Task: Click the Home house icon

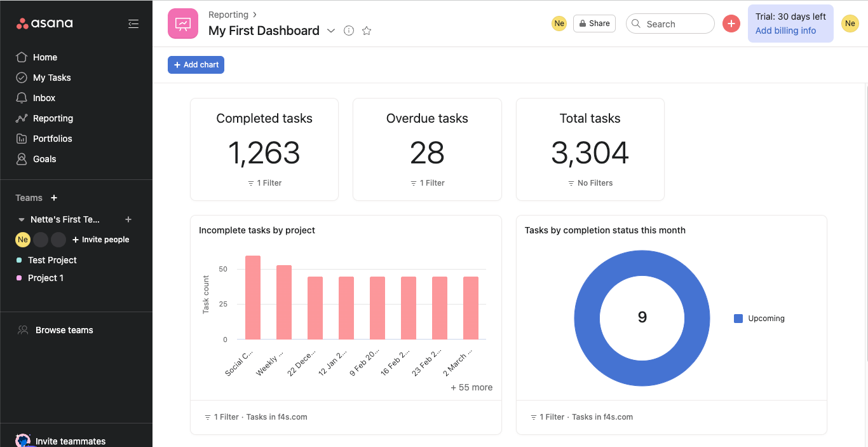Action: [x=22, y=57]
